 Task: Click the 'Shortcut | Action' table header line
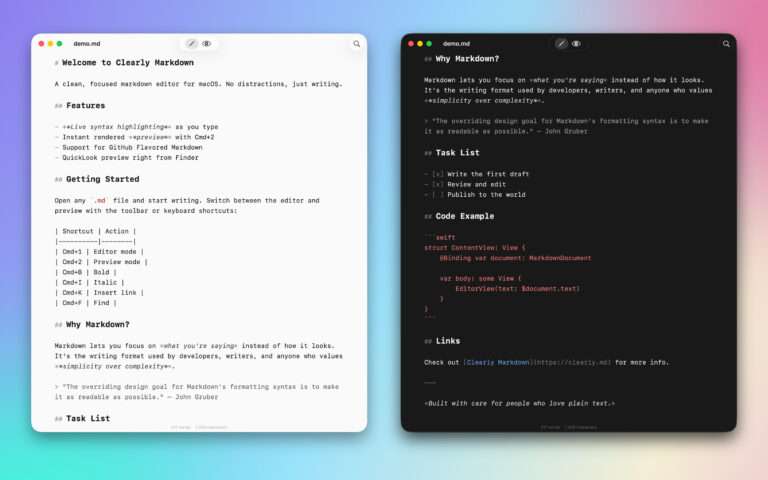(96, 231)
